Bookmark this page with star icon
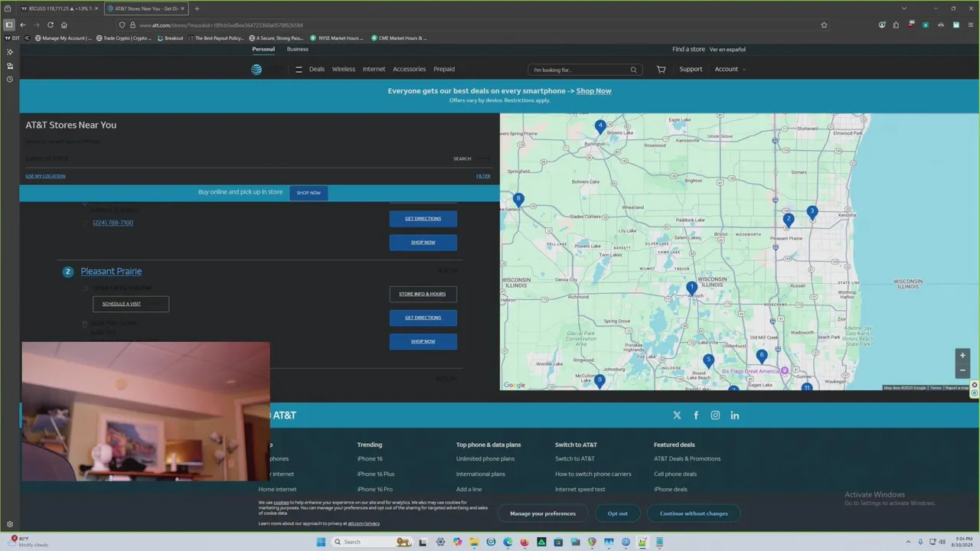The height and width of the screenshot is (551, 980). pos(824,24)
